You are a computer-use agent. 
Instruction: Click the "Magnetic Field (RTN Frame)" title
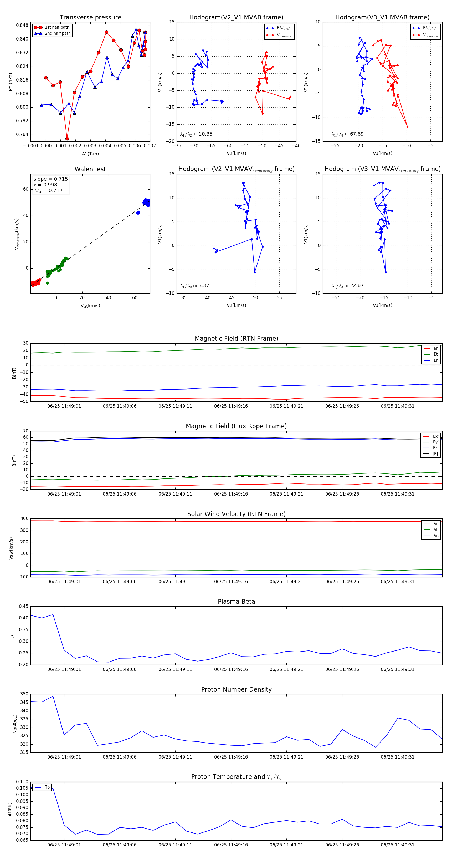tap(236, 339)
